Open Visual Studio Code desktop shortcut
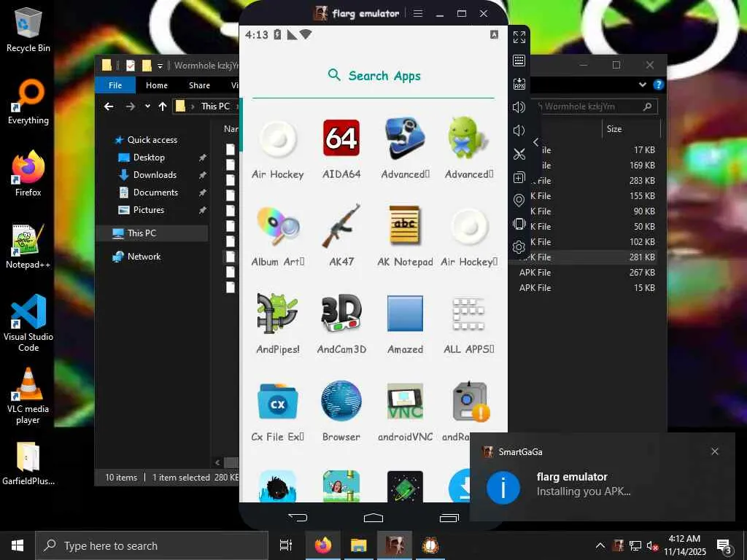747x560 pixels. tap(28, 323)
